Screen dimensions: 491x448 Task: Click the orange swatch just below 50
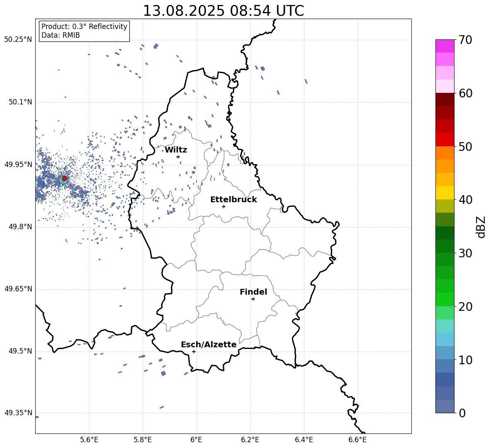pyautogui.click(x=445, y=153)
